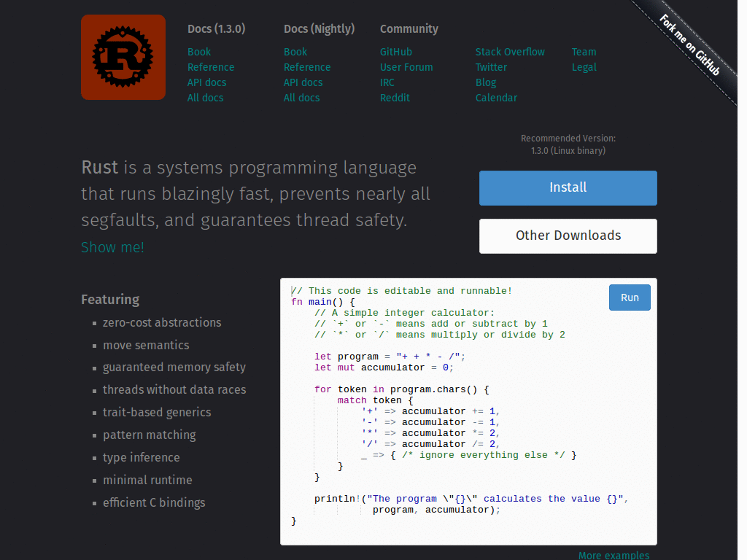Open Reference under Docs (Nightly)

pos(306,67)
